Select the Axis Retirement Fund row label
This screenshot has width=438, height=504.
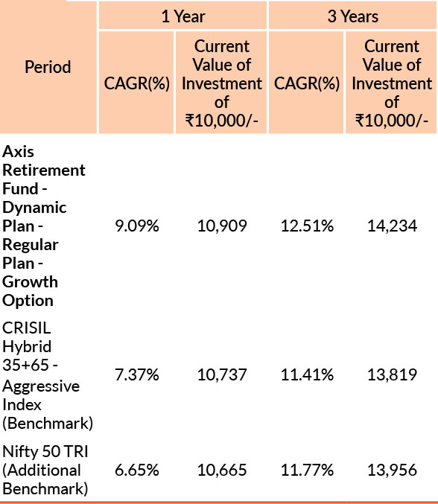point(44,226)
